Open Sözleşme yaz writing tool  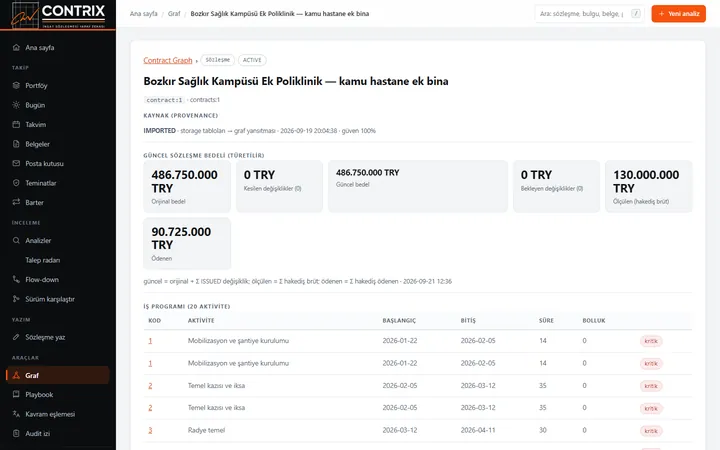pyautogui.click(x=58, y=337)
